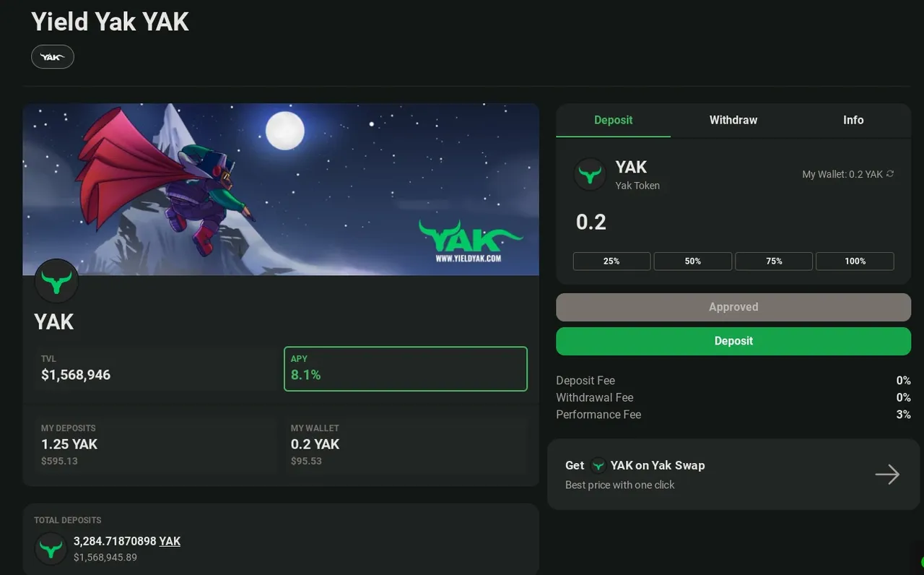Set deposit amount to 25%
Screen dimensions: 924x575
611,261
